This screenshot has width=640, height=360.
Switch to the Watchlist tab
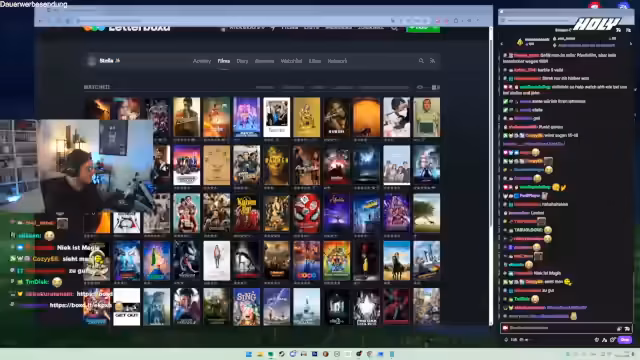pyautogui.click(x=291, y=61)
